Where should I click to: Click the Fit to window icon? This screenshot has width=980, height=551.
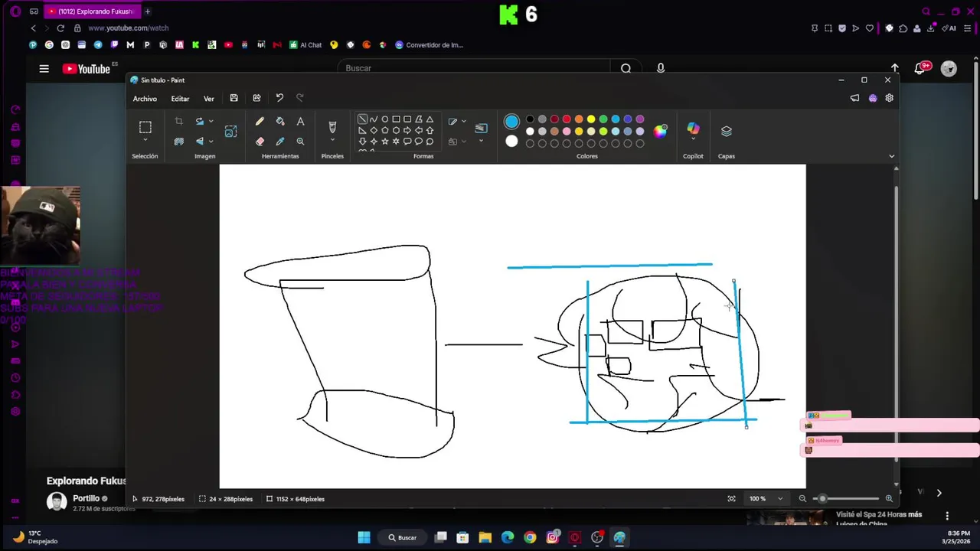[x=731, y=499]
